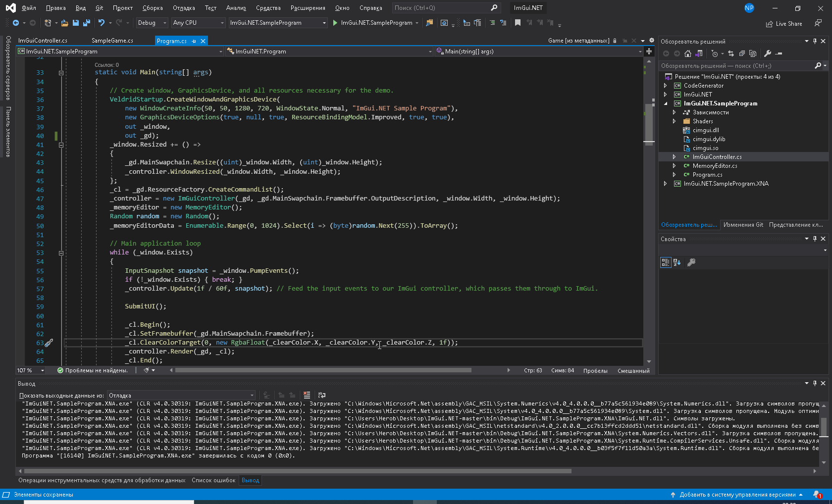The width and height of the screenshot is (832, 504).
Task: Toggle auto-hide pin on Solution Explorer panel
Action: pyautogui.click(x=815, y=41)
